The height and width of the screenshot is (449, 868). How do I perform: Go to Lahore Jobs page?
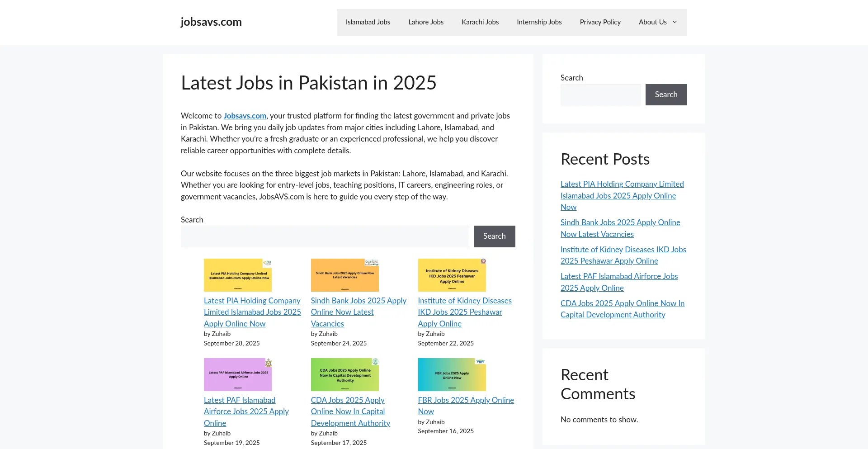(425, 22)
